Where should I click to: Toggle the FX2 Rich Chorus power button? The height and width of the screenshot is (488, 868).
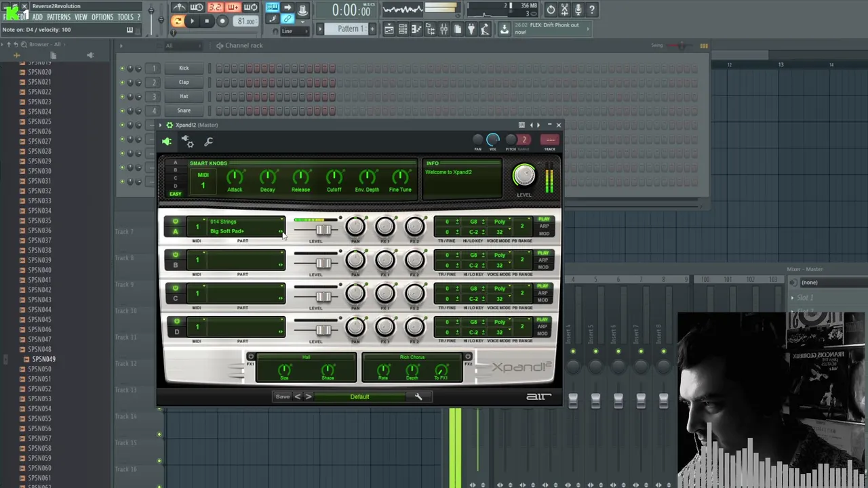click(x=468, y=357)
